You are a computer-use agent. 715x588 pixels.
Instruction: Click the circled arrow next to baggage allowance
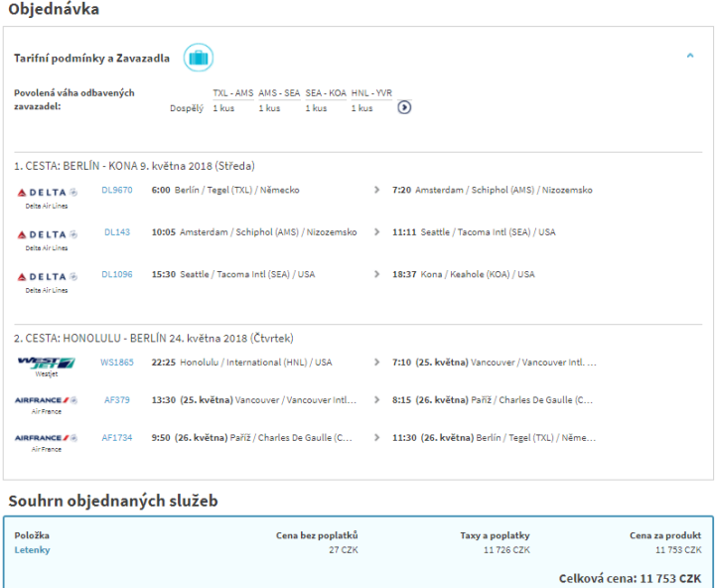point(404,107)
